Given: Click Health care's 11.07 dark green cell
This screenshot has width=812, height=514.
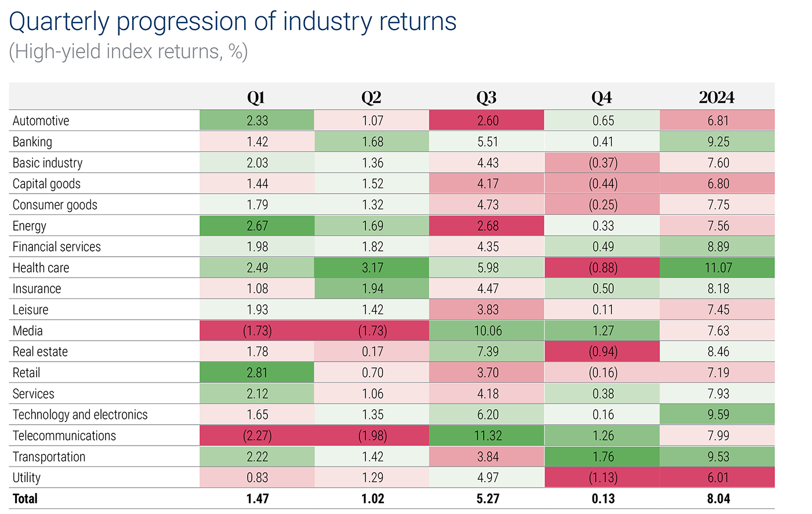Looking at the screenshot, I should 717,268.
